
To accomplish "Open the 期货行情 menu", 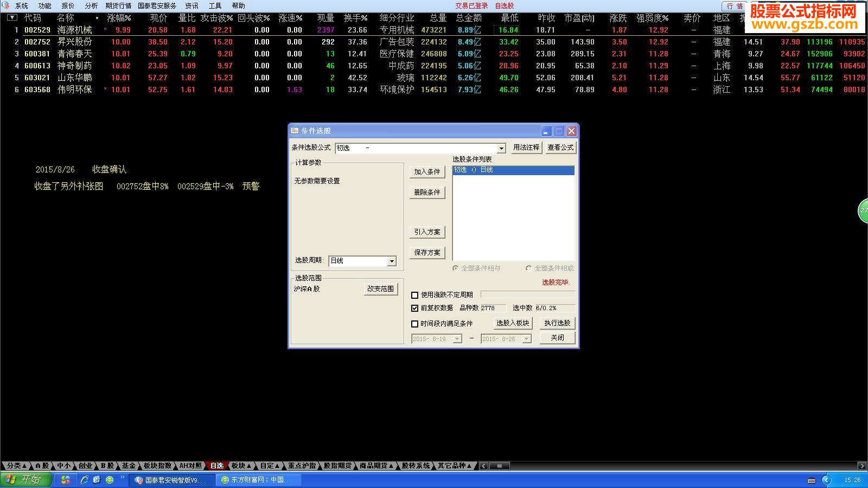I will (x=118, y=6).
